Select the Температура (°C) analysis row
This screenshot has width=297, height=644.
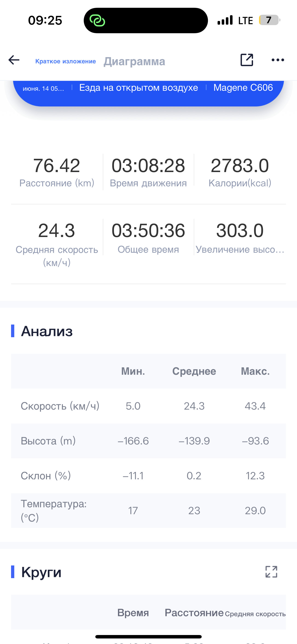click(148, 510)
